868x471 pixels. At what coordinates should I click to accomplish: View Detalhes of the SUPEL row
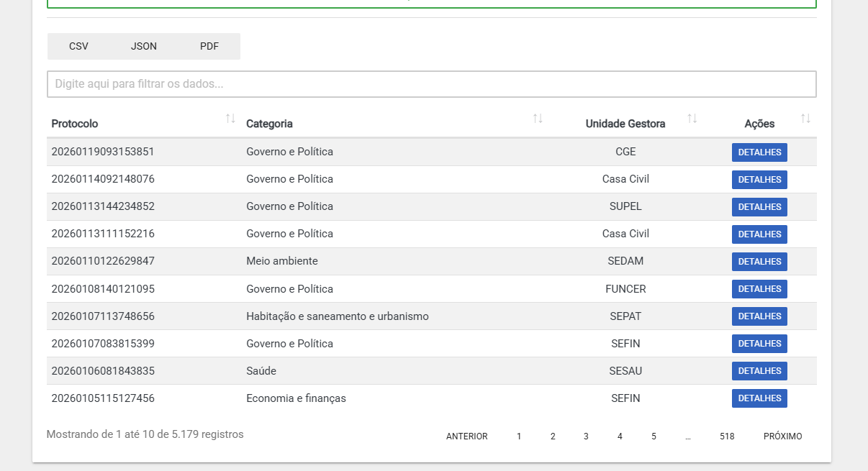[759, 207]
